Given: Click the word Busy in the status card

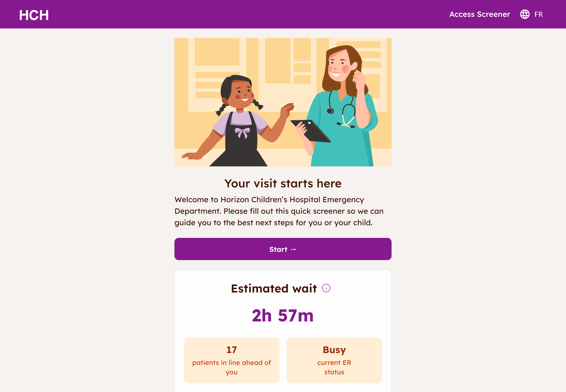Looking at the screenshot, I should (x=334, y=350).
